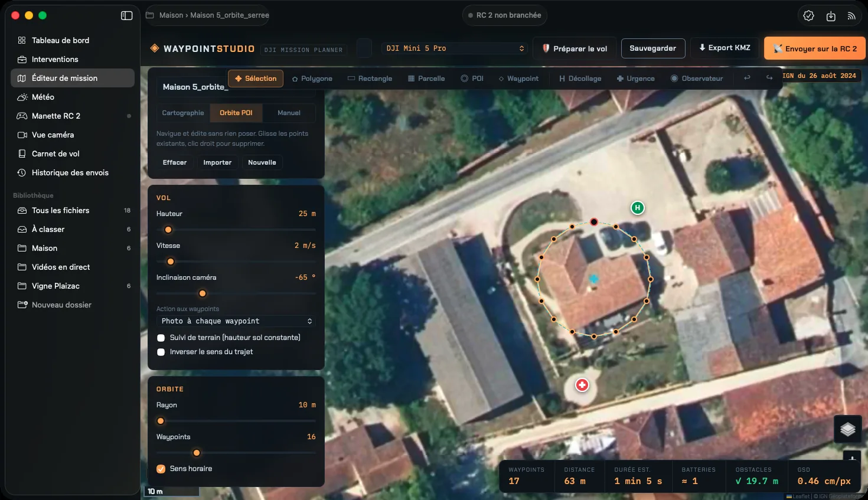Open the Photo à chaque waypoint dropdown
Image resolution: width=868 pixels, height=500 pixels.
(236, 321)
